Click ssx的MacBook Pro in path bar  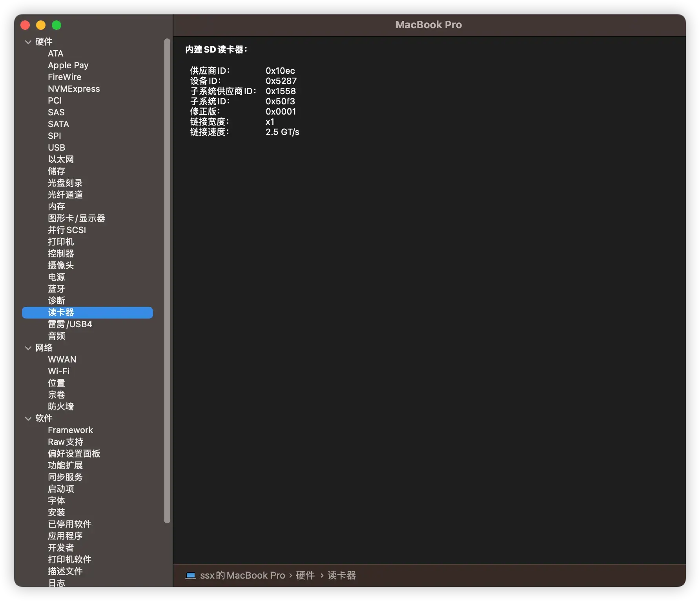[242, 576]
